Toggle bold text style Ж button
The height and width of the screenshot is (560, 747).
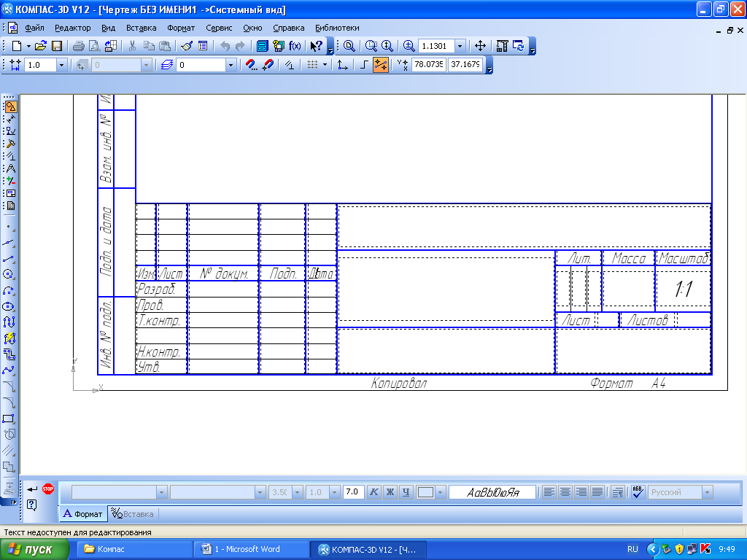click(x=390, y=492)
